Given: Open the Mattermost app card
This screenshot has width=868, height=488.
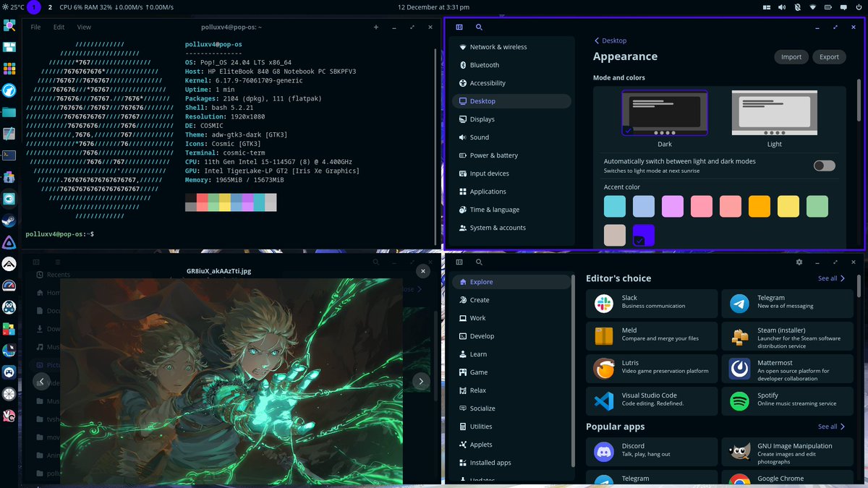Looking at the screenshot, I should click(x=788, y=369).
